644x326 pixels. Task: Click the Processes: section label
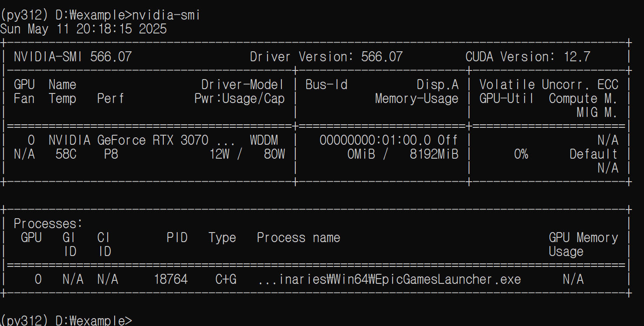[48, 224]
